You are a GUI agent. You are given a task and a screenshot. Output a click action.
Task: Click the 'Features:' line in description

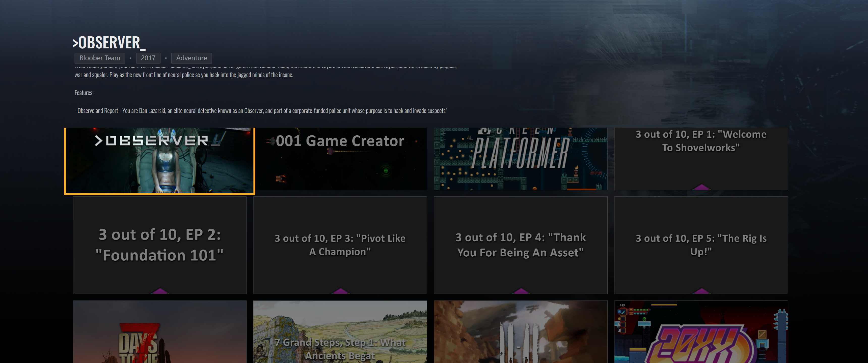pyautogui.click(x=84, y=93)
